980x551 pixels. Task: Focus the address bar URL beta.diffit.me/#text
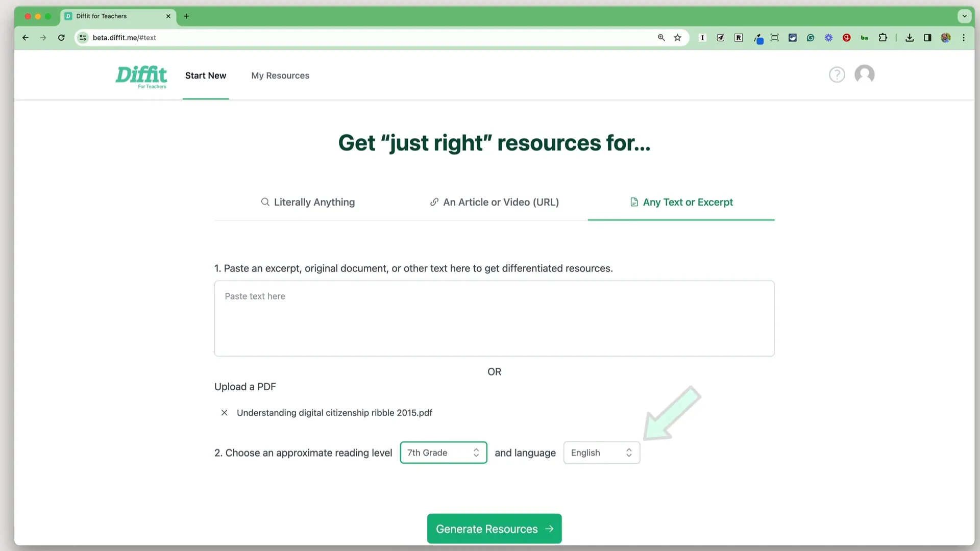[125, 38]
